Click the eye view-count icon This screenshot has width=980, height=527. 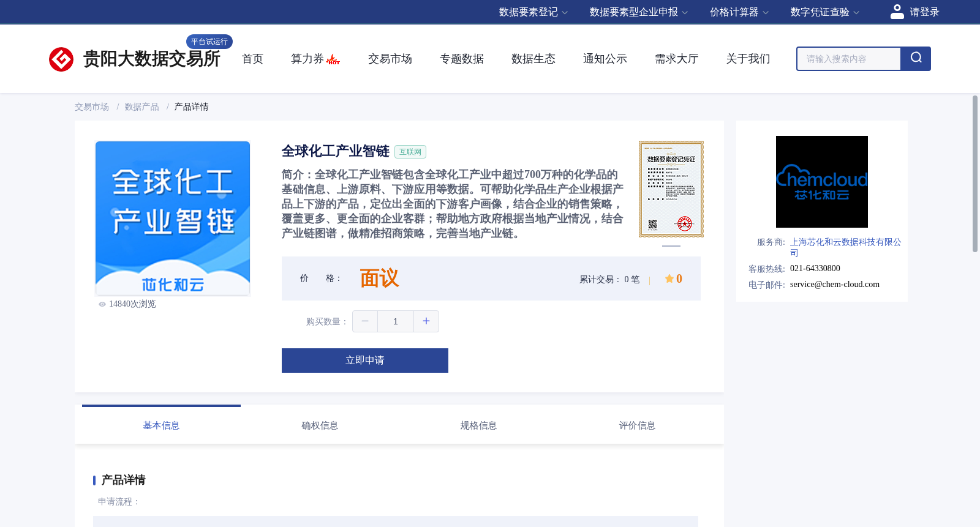(102, 304)
